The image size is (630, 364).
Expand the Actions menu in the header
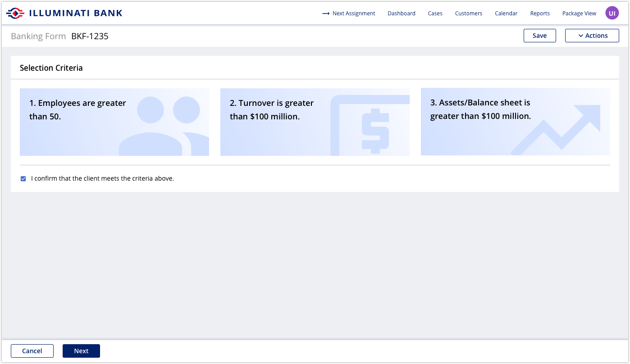(x=592, y=35)
